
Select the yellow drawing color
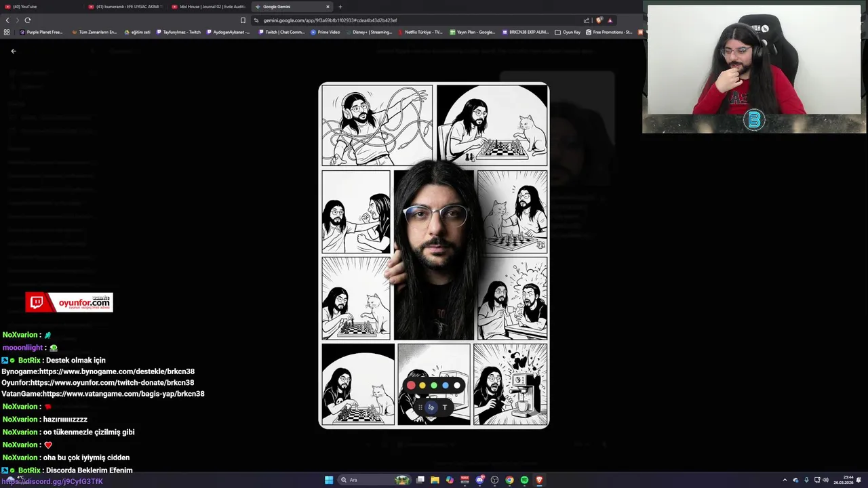[x=422, y=386]
